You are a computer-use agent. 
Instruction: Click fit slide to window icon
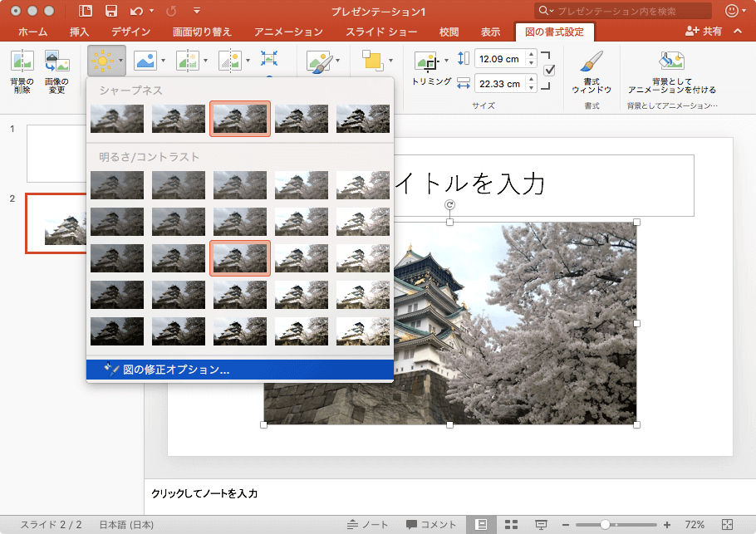(728, 525)
